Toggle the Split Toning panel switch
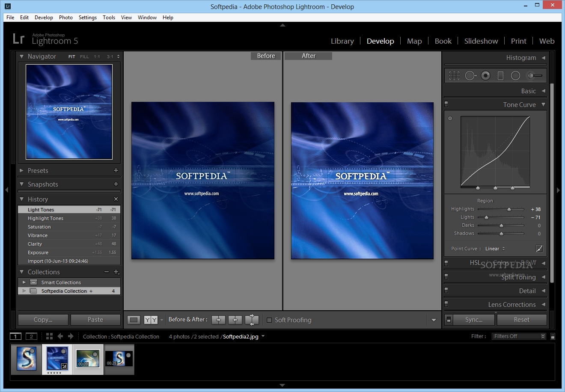Screen dimensions: 565x392 (x=446, y=276)
